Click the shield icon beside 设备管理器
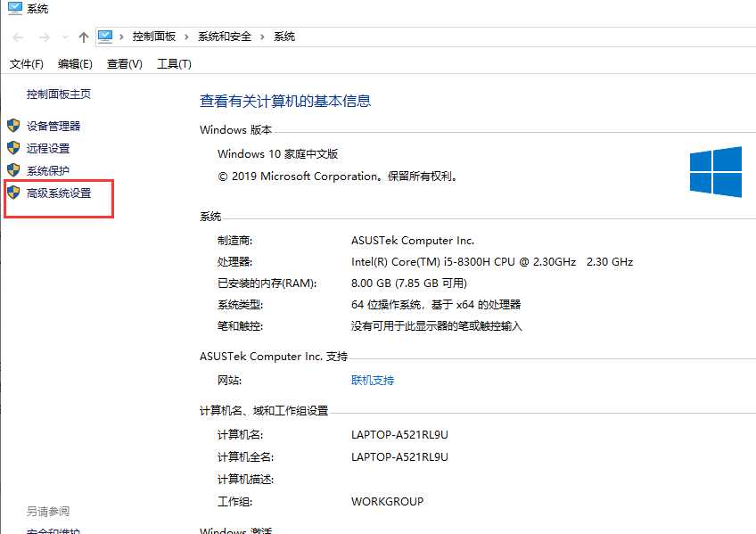 point(13,126)
